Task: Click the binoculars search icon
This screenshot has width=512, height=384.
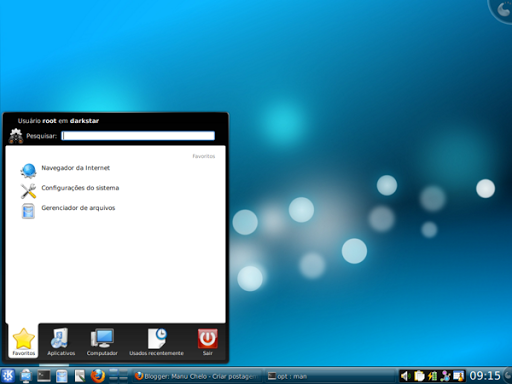Action: [x=16, y=136]
